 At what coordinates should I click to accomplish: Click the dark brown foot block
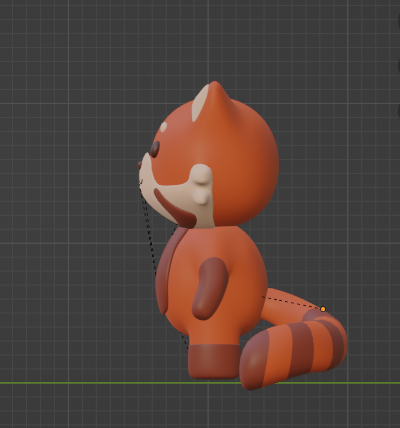(x=213, y=362)
